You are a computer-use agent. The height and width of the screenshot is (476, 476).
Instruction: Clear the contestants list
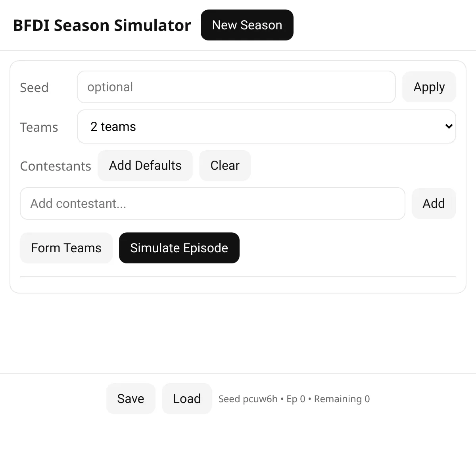tap(225, 165)
